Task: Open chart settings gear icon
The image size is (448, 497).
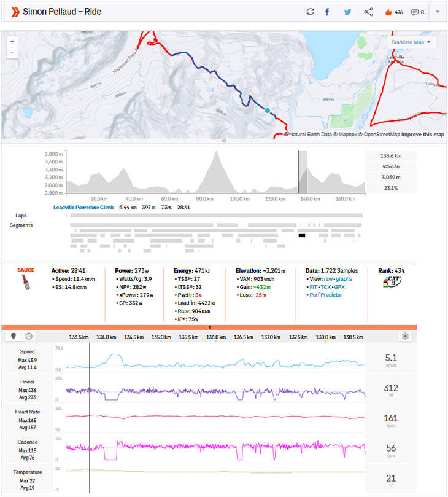Action: (x=404, y=336)
